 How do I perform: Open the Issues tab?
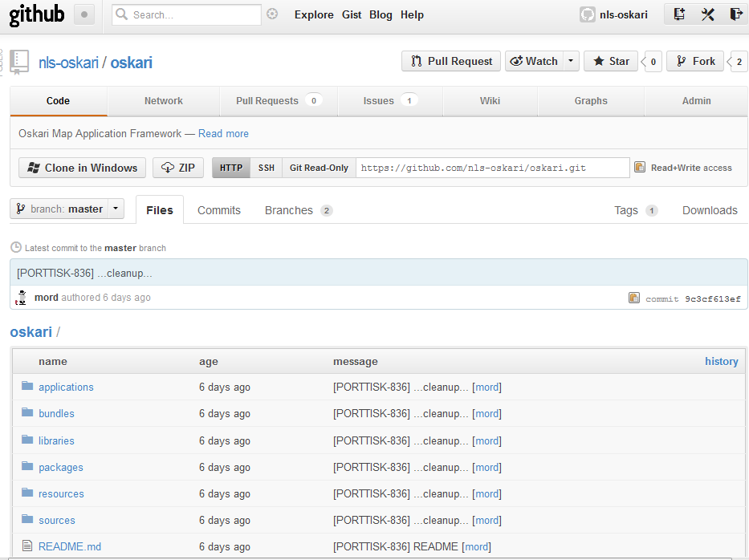click(390, 101)
